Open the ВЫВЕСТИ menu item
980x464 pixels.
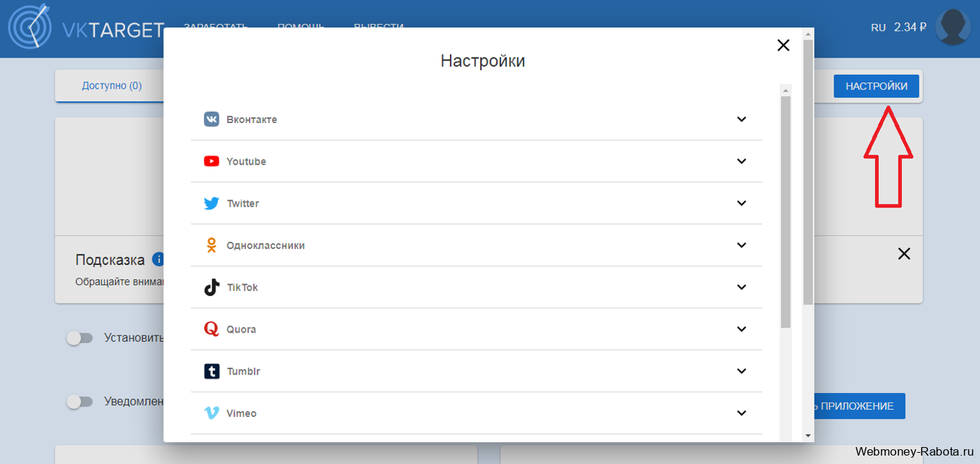click(x=378, y=27)
